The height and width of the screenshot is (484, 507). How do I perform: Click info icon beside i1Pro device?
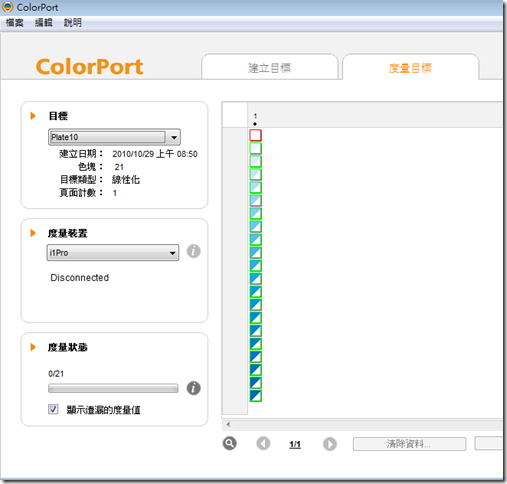coord(193,251)
